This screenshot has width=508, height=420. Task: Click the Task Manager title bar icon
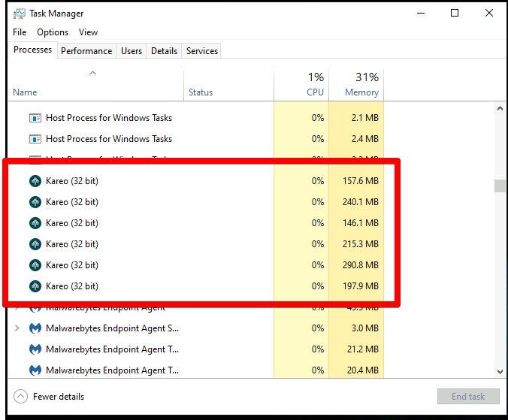20,14
